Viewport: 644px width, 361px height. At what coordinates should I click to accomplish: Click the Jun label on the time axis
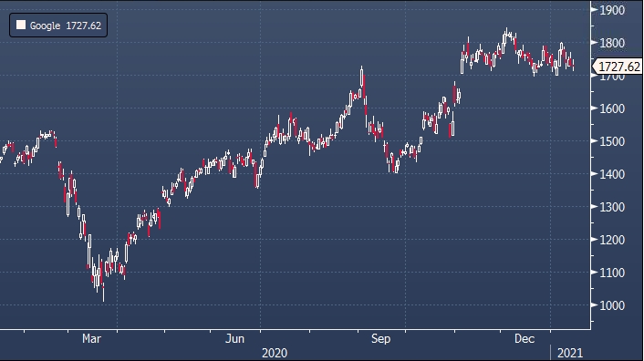[x=235, y=339]
